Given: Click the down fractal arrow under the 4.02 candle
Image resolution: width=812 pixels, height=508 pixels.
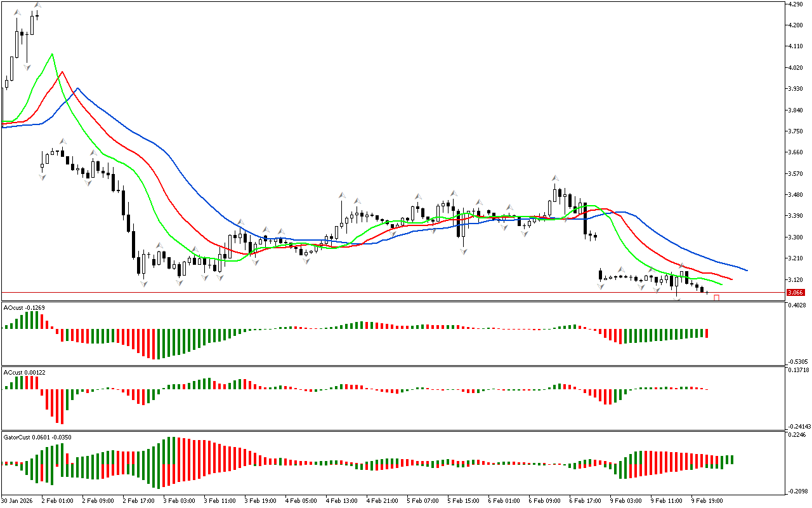Looking at the screenshot, I should (x=27, y=67).
